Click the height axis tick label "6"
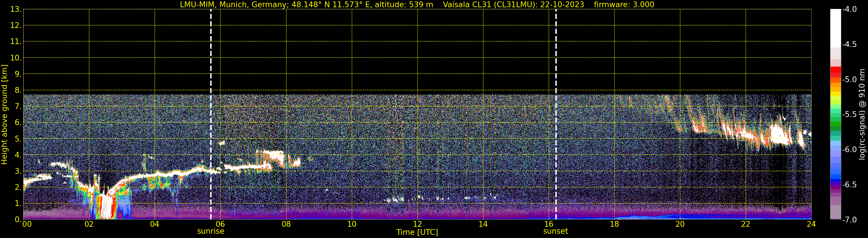Screen dimensions: 868x238 18,122
